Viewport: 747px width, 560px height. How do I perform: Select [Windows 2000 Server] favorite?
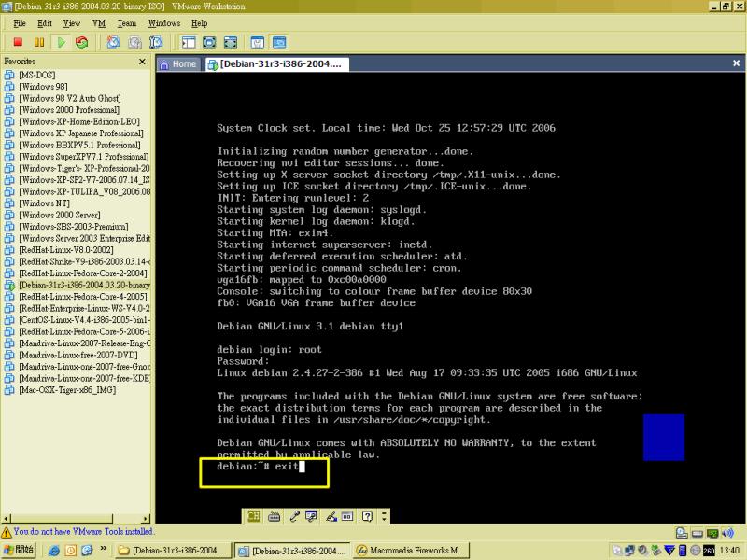[60, 215]
